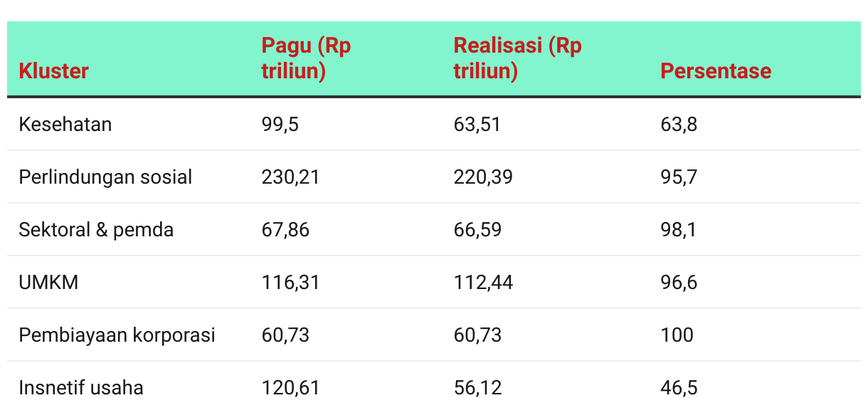Screen dimensions: 868x420
Task: Click the Pembiayaan korporasi cell
Action: [117, 335]
